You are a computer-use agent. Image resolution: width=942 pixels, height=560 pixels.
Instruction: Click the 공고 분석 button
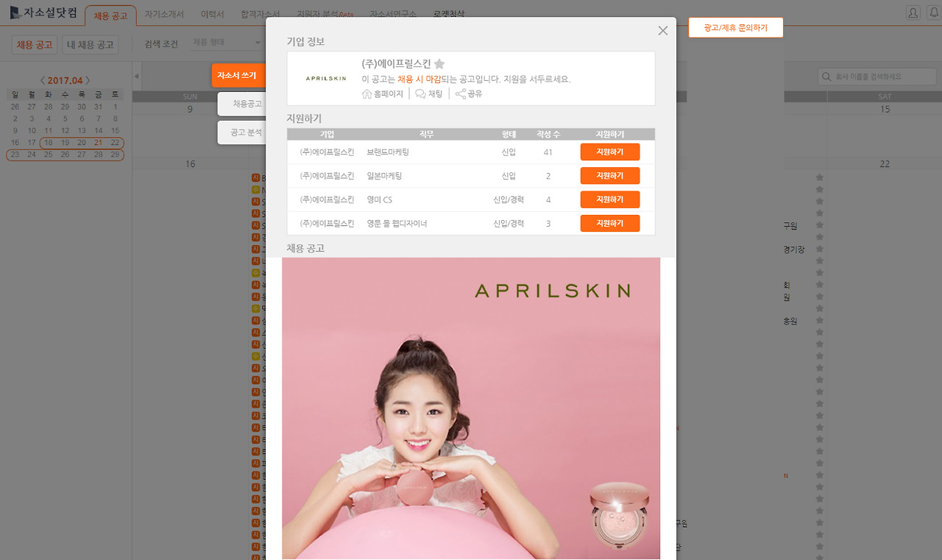point(242,132)
